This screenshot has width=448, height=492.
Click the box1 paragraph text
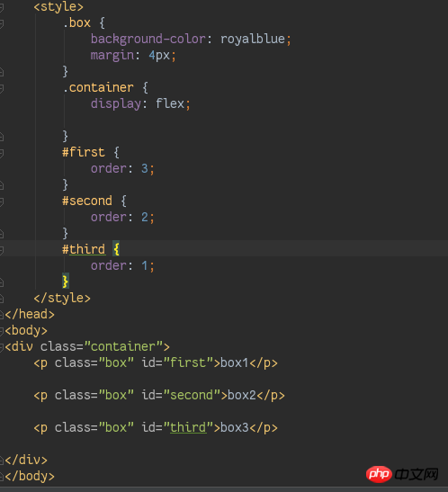(235, 362)
